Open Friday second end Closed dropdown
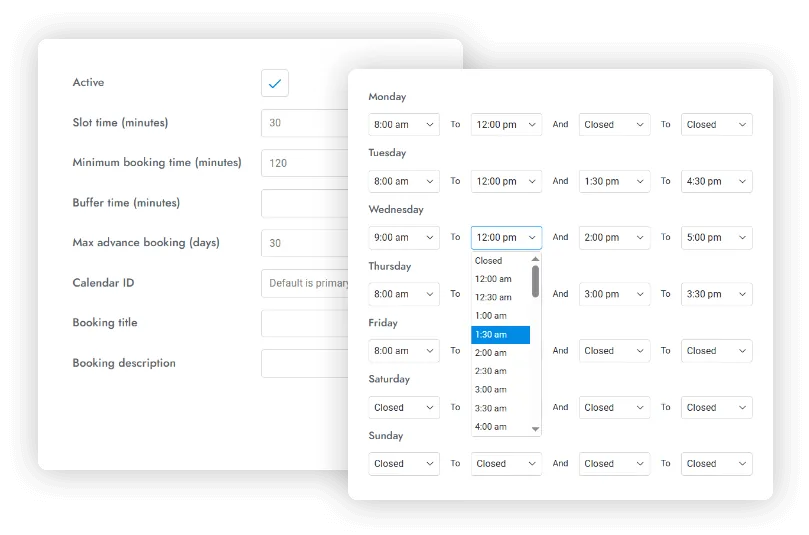 pos(717,351)
